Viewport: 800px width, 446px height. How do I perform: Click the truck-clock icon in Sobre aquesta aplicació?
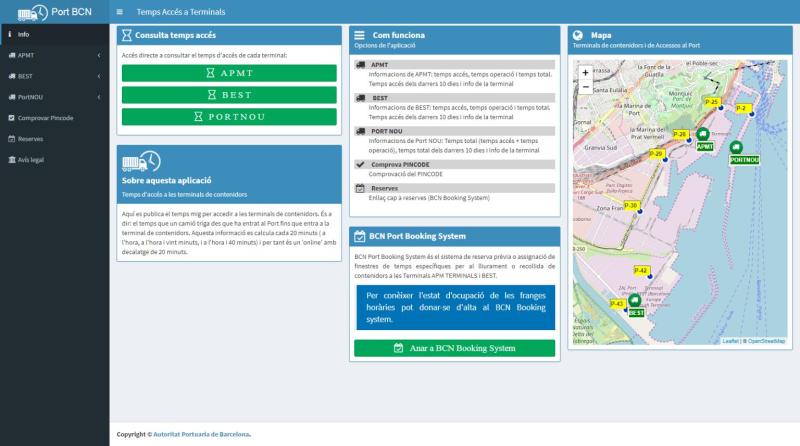[x=141, y=161]
